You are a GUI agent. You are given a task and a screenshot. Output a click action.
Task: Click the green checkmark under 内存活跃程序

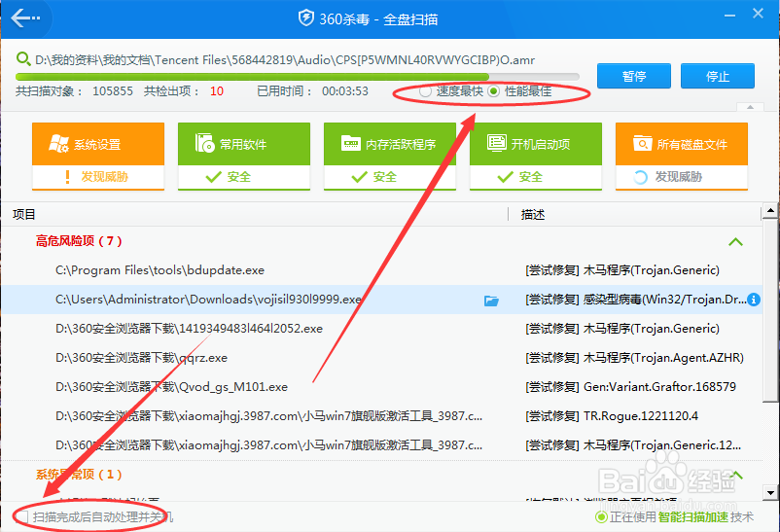pyautogui.click(x=359, y=177)
